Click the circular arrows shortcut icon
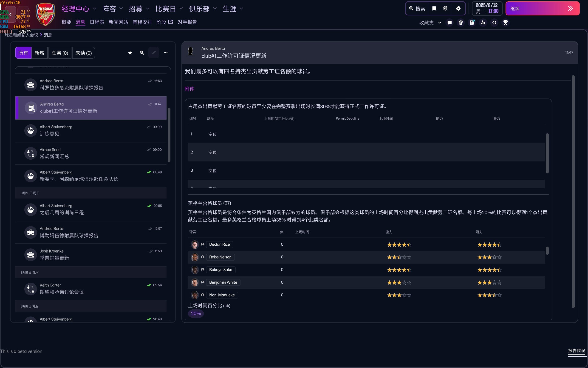The width and height of the screenshot is (588, 368). 494,23
